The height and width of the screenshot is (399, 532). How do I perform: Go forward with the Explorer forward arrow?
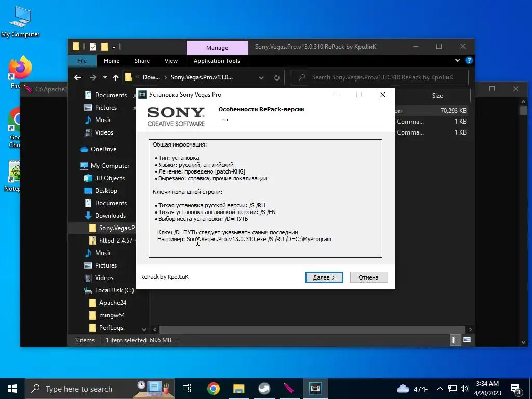pos(92,78)
